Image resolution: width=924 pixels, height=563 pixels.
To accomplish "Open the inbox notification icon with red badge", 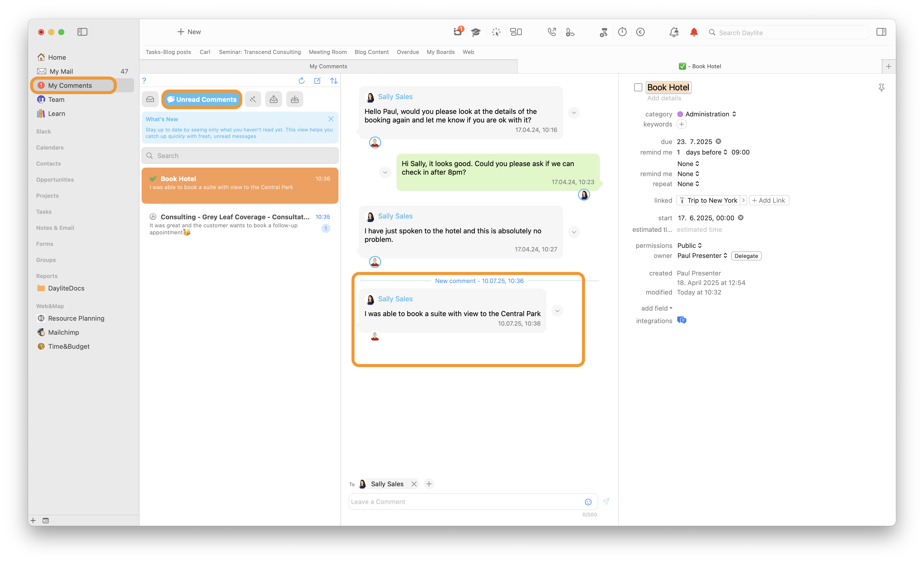I will coord(458,31).
